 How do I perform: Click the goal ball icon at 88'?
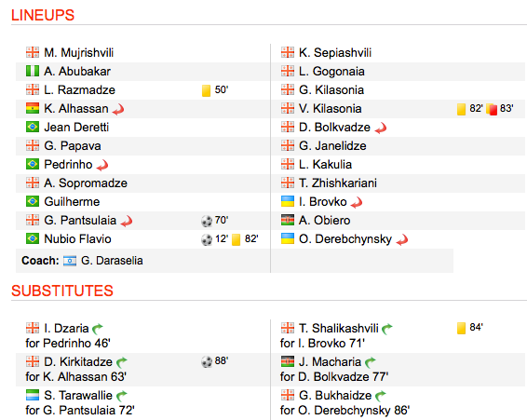(207, 361)
